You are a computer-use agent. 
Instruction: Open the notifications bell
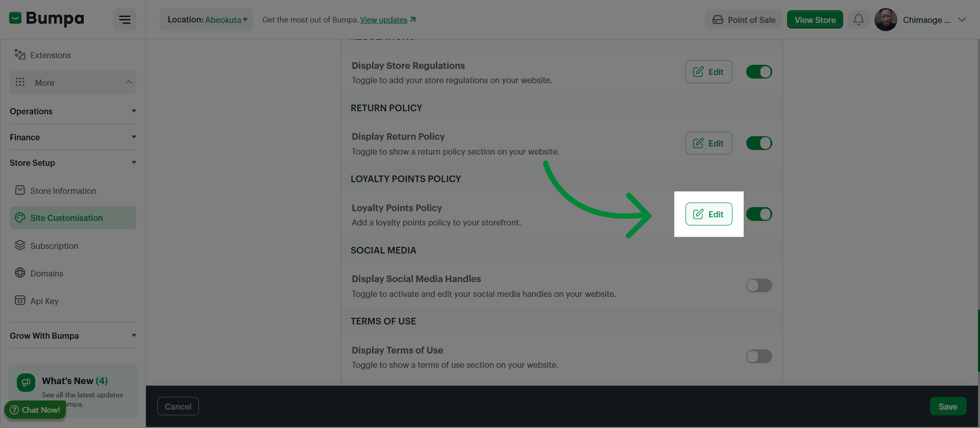tap(859, 20)
